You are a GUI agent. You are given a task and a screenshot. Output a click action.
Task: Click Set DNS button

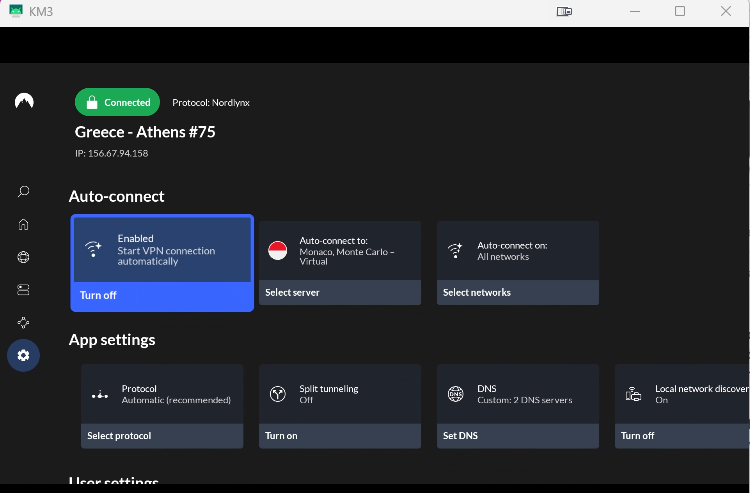pos(518,436)
